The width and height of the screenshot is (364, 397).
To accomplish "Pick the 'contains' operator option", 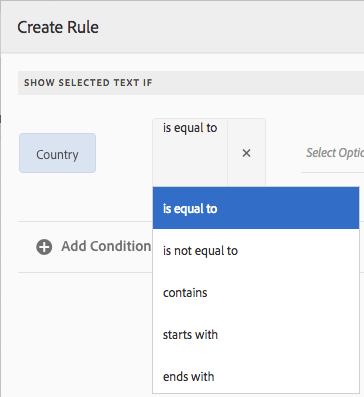I will (x=256, y=292).
